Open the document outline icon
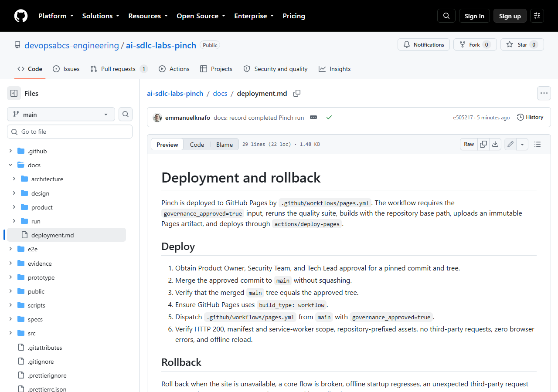The height and width of the screenshot is (392, 558). click(538, 144)
